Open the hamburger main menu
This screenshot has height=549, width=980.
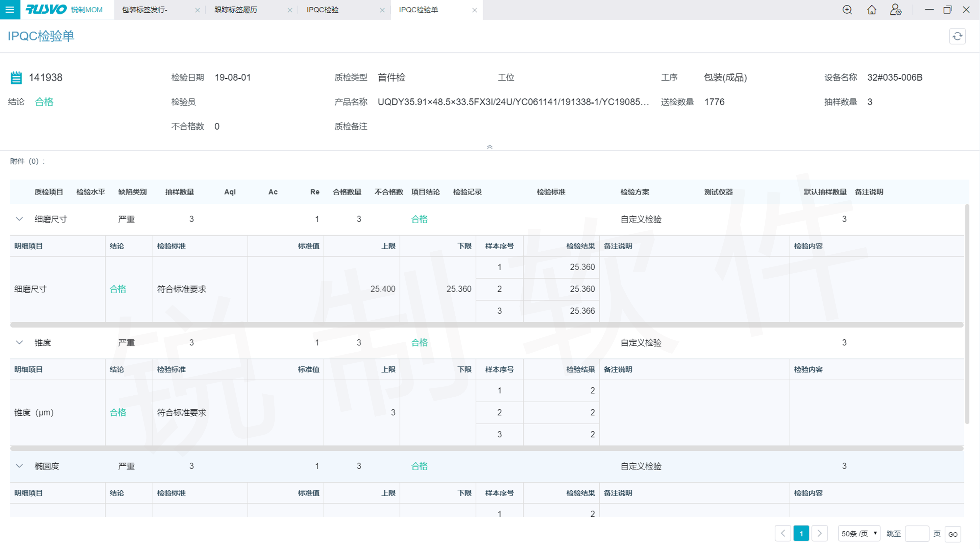pos(10,10)
